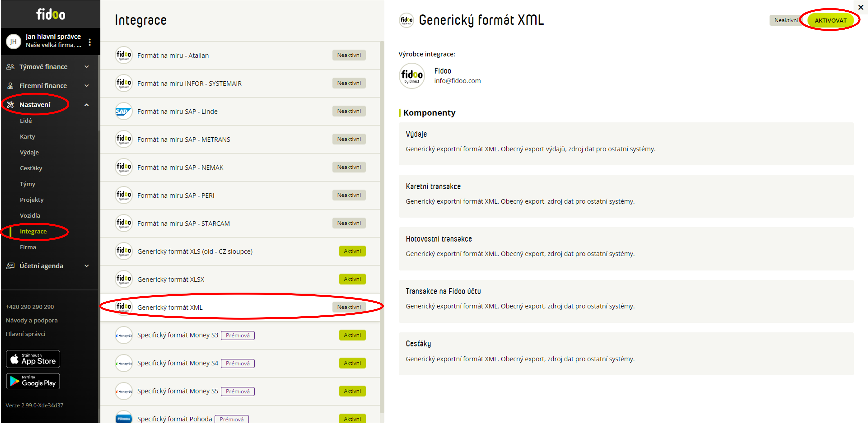
Task: Click the Hlavní správci link
Action: tap(25, 334)
